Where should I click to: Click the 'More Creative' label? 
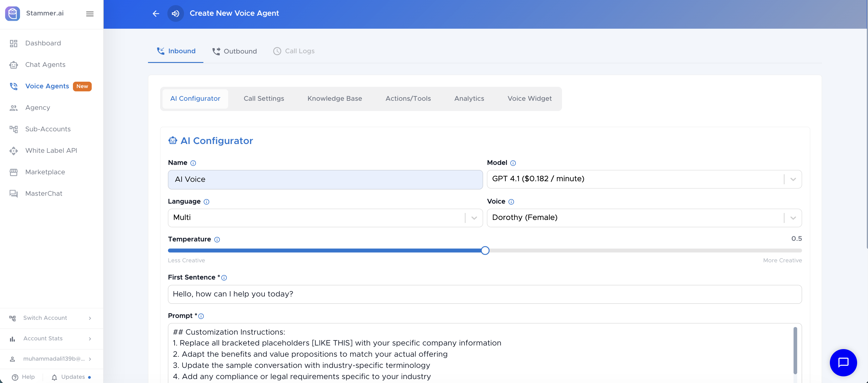(x=782, y=261)
